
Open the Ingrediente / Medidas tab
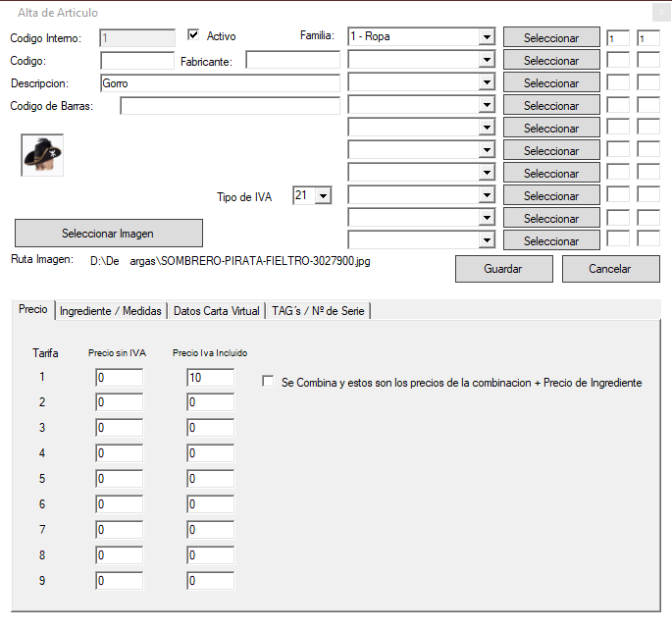click(x=111, y=311)
